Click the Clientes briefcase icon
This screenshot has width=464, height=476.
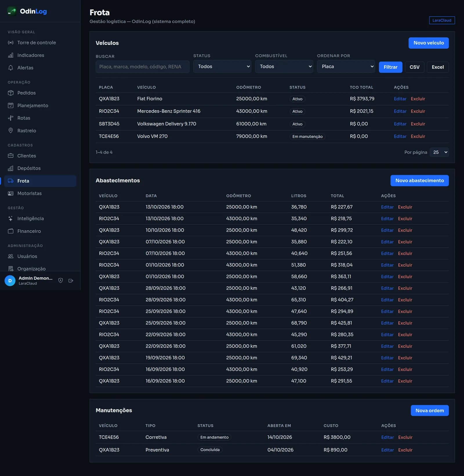tap(11, 156)
